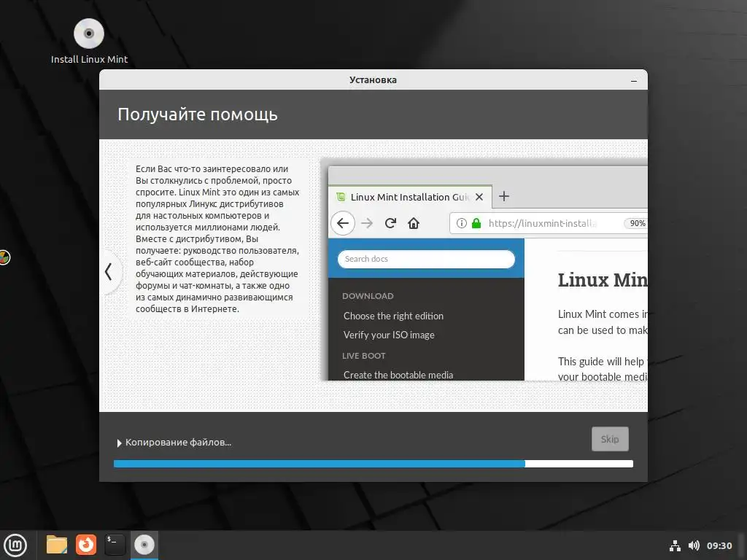Click the volume speaker tray icon

[x=694, y=545]
